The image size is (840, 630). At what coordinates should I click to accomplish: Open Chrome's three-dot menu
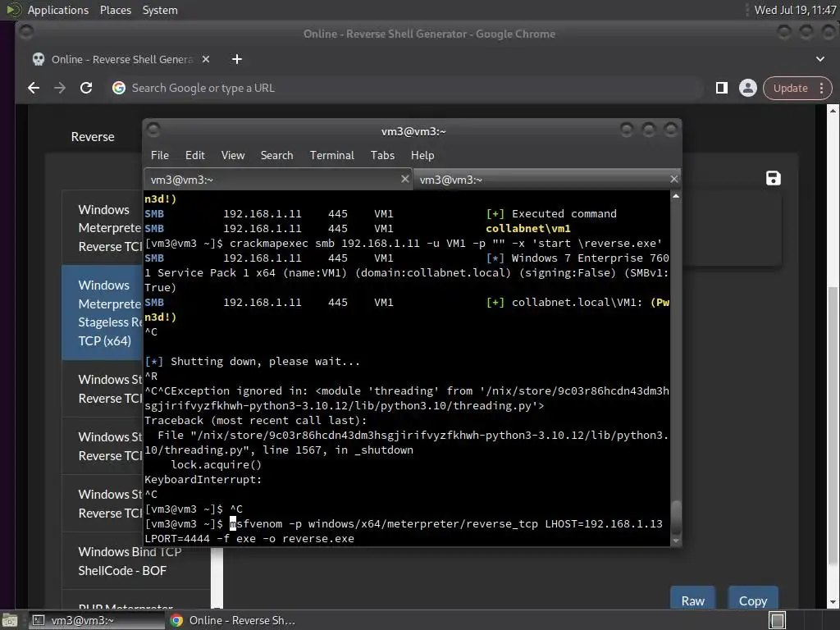click(x=821, y=89)
